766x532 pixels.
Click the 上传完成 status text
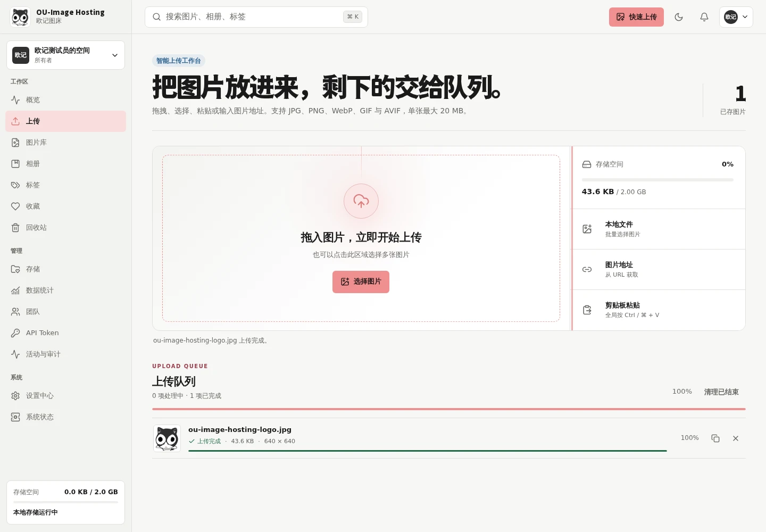pyautogui.click(x=209, y=442)
